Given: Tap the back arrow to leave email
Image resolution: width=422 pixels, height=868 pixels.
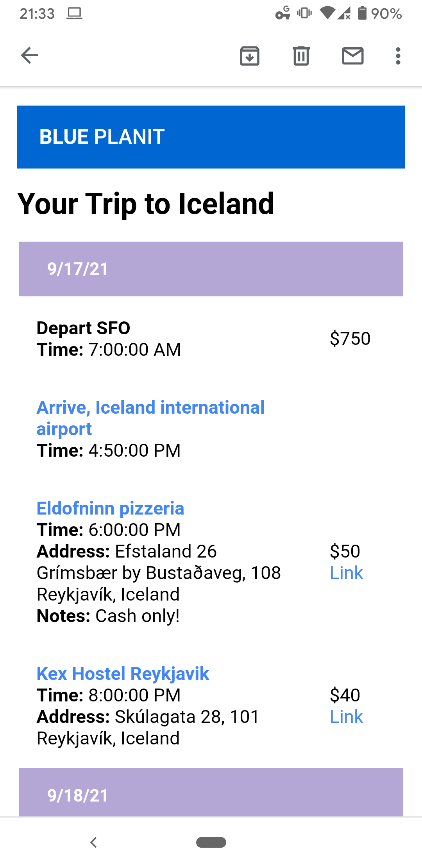Looking at the screenshot, I should click(29, 55).
